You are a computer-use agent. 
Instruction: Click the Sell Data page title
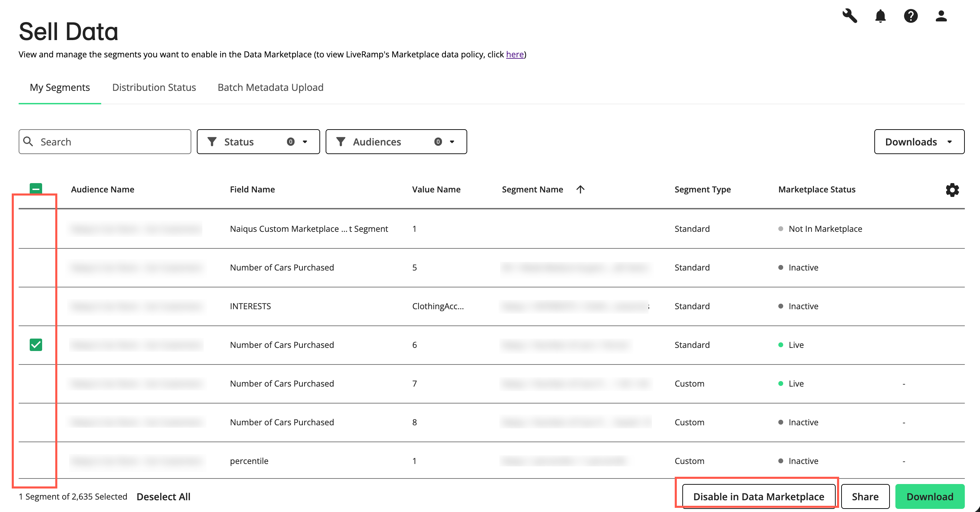68,31
